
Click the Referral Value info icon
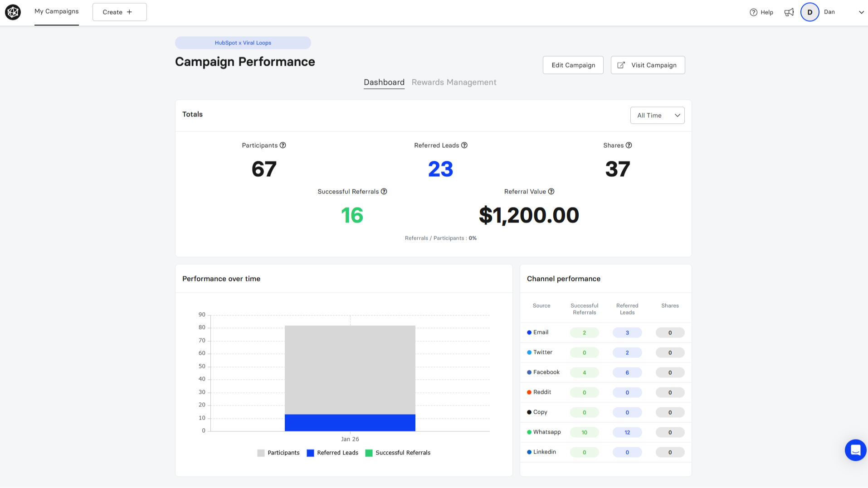click(551, 192)
